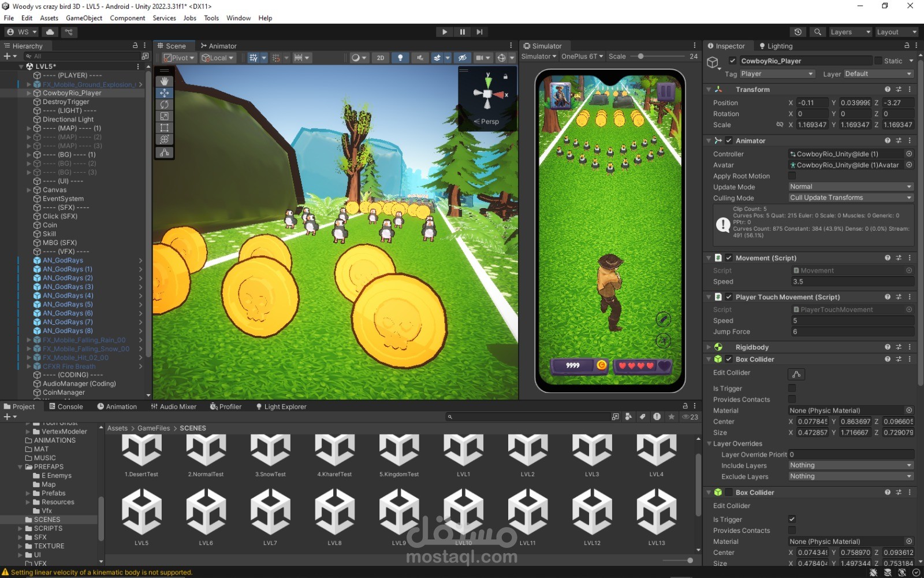Open Animator component presets icon
The height and width of the screenshot is (578, 924).
pyautogui.click(x=899, y=140)
